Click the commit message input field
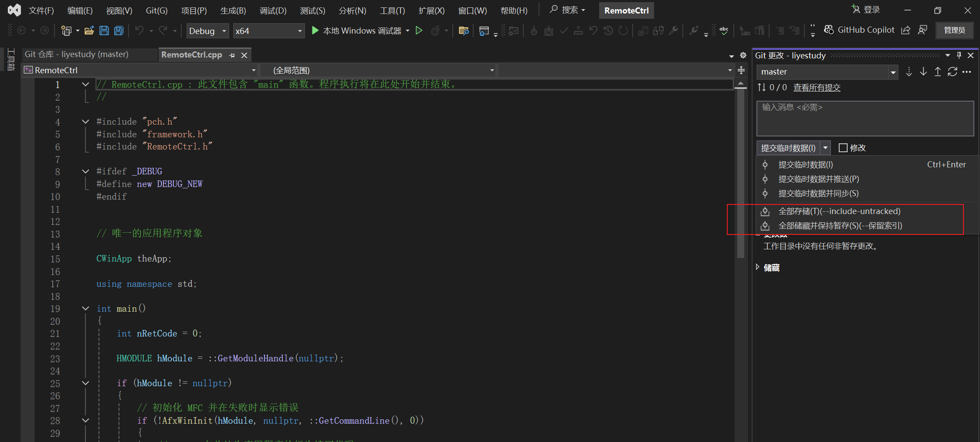Image resolution: width=980 pixels, height=442 pixels. click(x=865, y=119)
